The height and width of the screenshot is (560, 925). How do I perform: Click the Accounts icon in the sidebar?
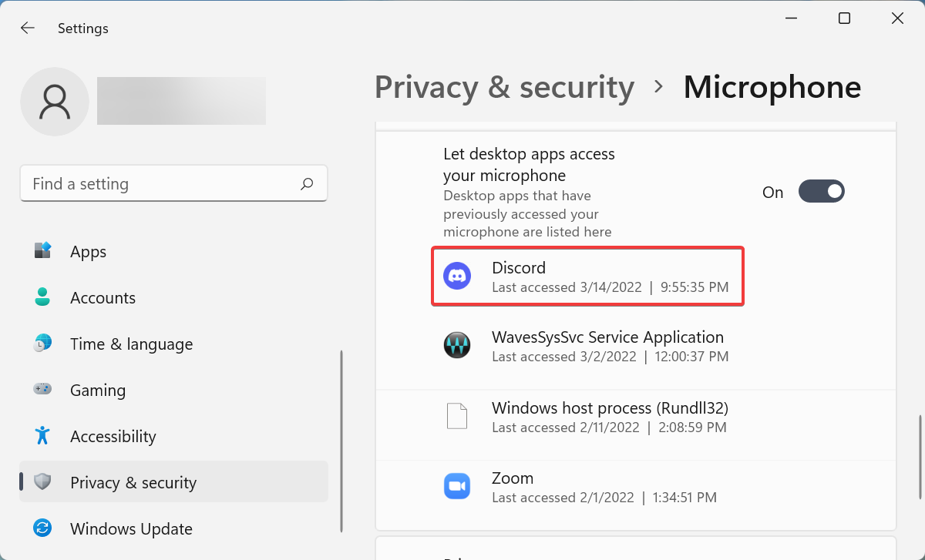tap(42, 297)
